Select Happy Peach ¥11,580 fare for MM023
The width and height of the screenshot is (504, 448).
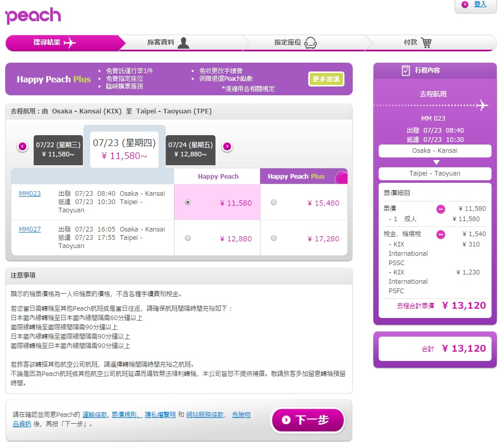pos(188,203)
